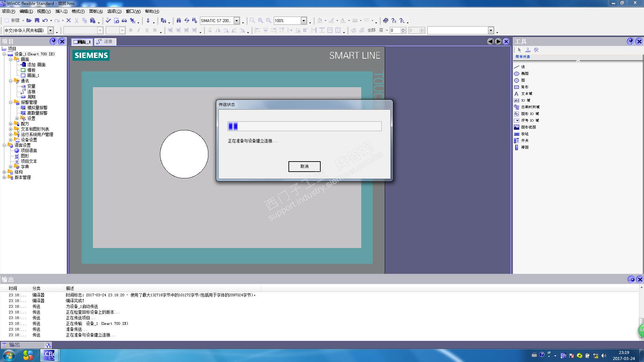This screenshot has width=644, height=362.
Task: Toggle pin on the 工具 panel
Action: point(630,41)
